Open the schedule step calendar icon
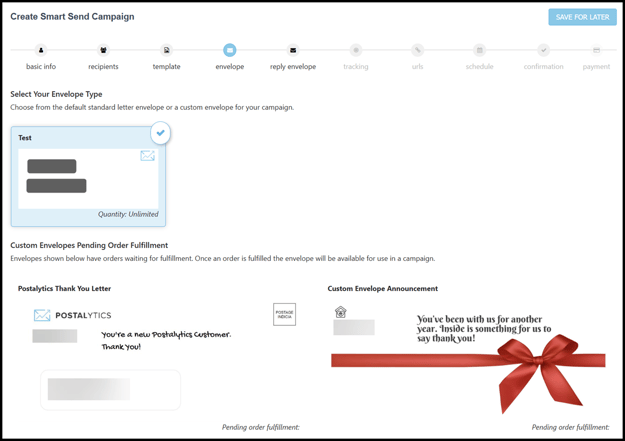 tap(480, 50)
